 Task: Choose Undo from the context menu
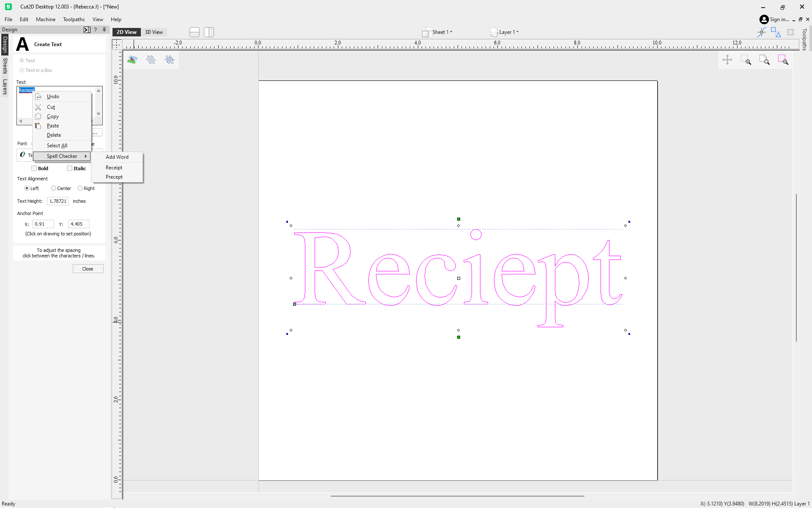(62, 97)
